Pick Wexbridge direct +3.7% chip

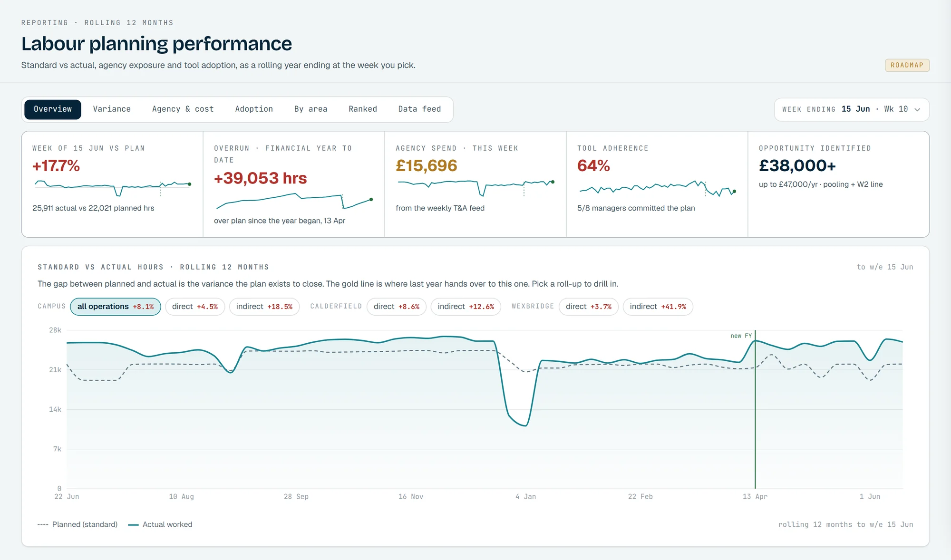[x=589, y=307]
